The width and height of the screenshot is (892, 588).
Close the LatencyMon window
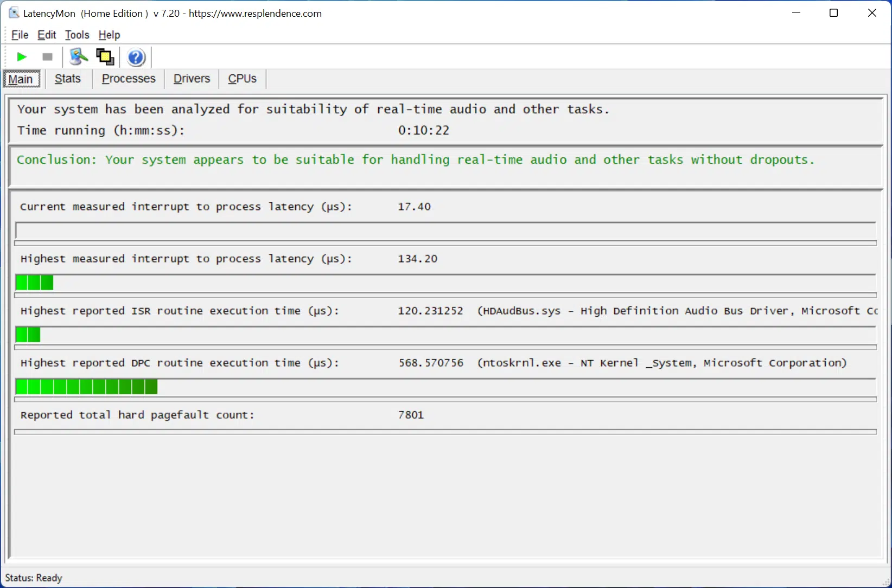(872, 13)
